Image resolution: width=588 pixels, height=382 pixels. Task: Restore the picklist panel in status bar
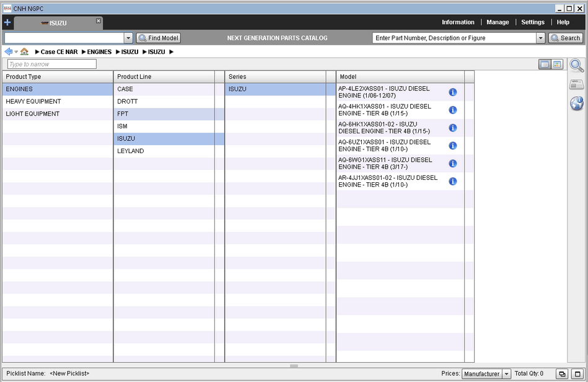(x=561, y=374)
